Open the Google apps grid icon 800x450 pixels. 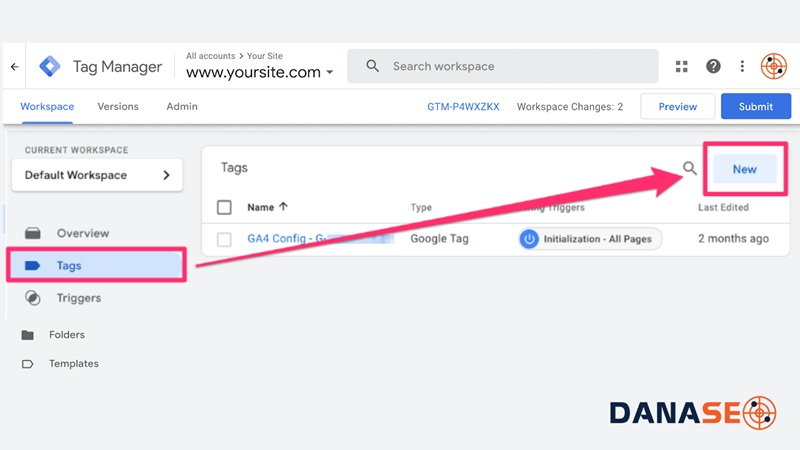tap(682, 66)
